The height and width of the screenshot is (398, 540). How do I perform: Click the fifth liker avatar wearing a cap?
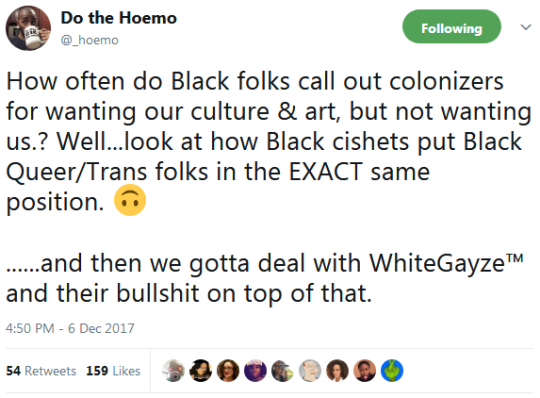point(282,370)
